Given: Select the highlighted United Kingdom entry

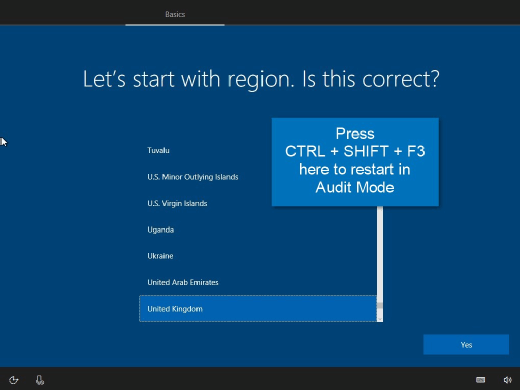Looking at the screenshot, I should (258, 309).
